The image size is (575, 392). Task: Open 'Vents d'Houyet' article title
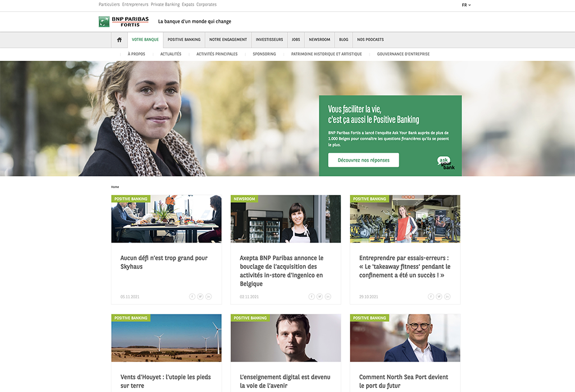pyautogui.click(x=166, y=381)
